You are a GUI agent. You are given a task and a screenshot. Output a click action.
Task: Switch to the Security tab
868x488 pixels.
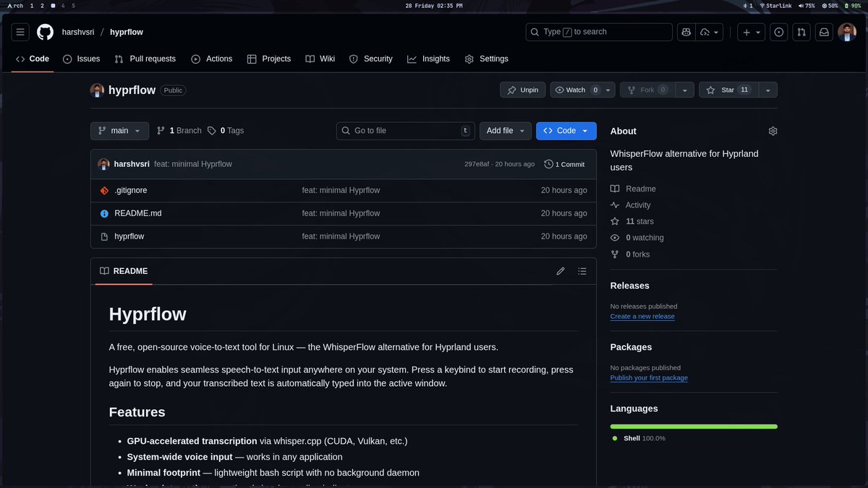[x=370, y=59]
